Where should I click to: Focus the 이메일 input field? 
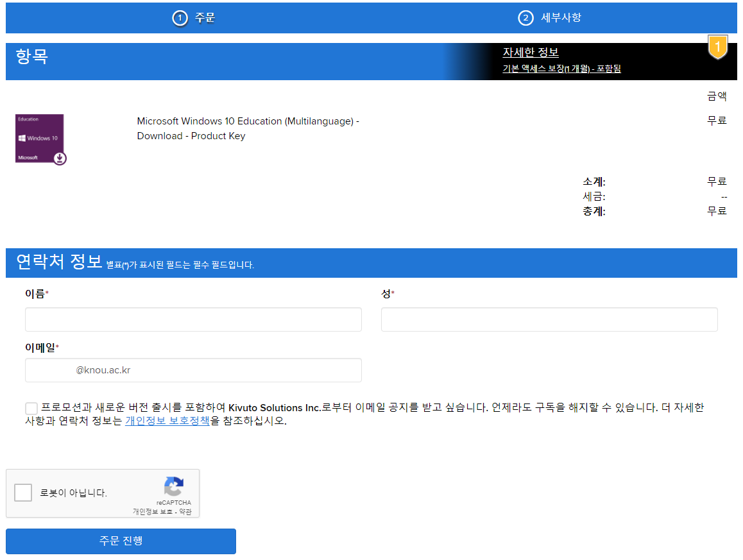pos(193,370)
